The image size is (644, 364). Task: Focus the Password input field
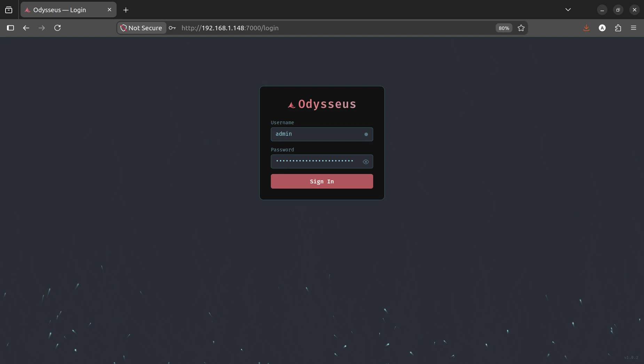coord(322,161)
